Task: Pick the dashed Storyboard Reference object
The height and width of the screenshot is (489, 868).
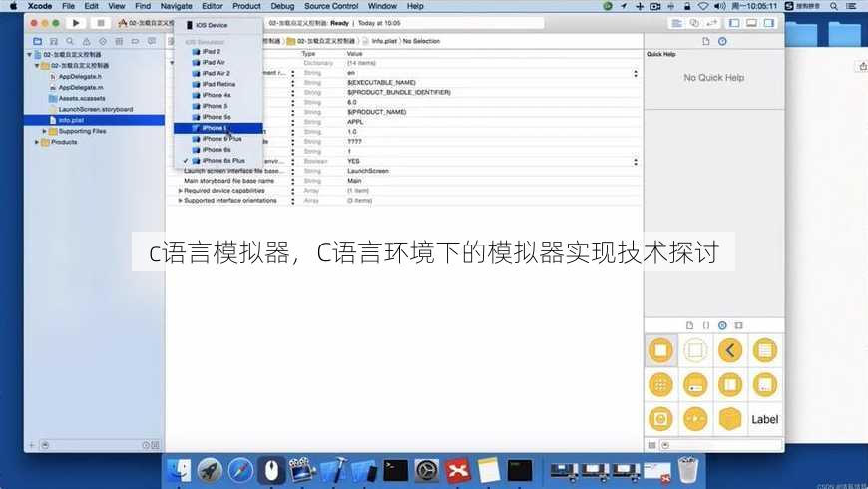Action: pyautogui.click(x=695, y=350)
